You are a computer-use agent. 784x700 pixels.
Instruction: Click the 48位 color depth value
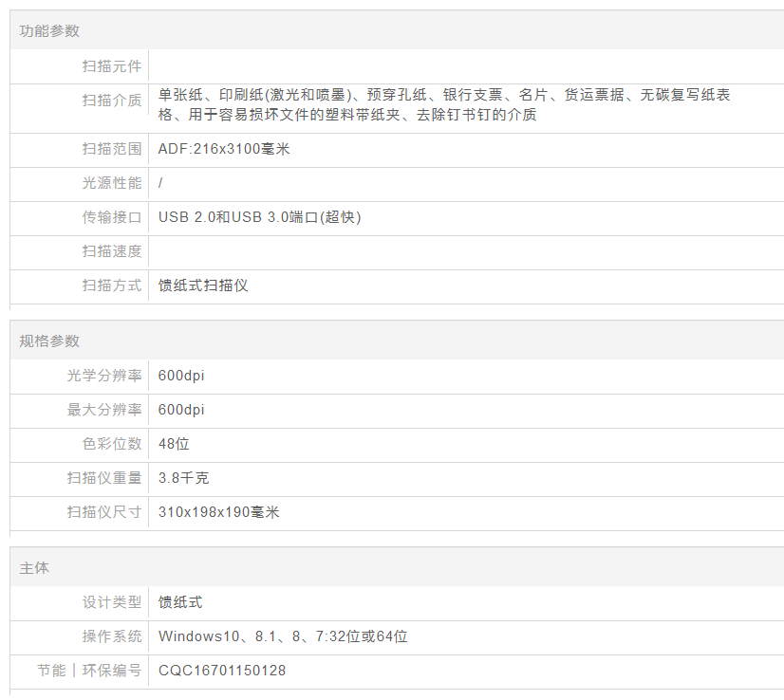click(x=175, y=444)
